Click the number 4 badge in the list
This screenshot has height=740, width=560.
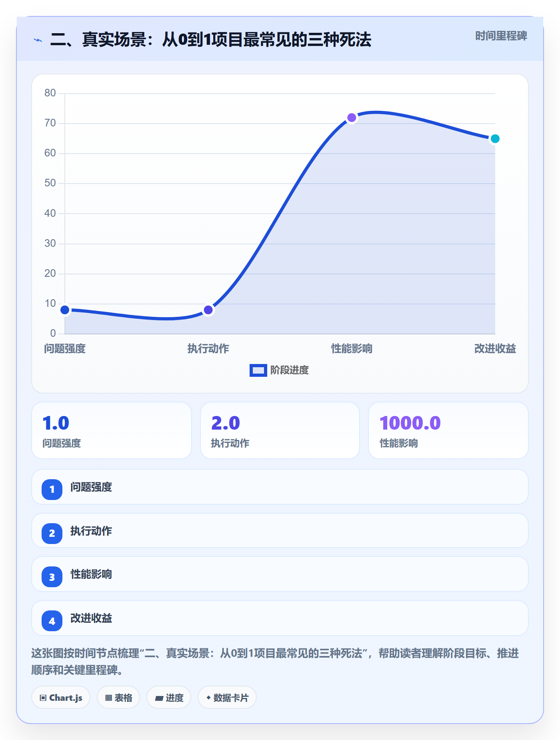click(52, 621)
